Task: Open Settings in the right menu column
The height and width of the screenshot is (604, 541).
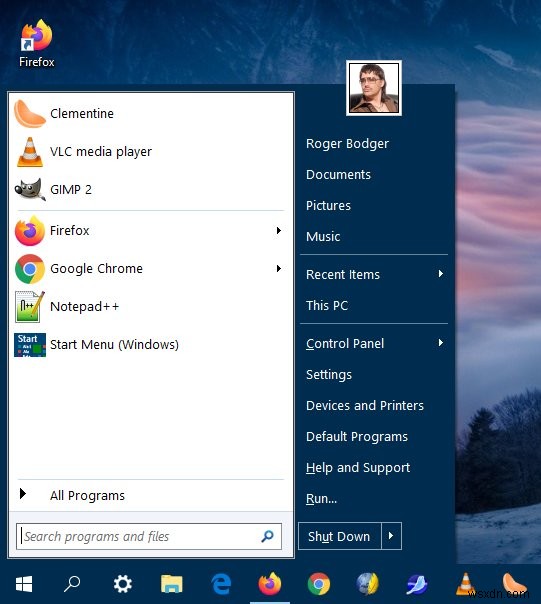Action: [329, 375]
